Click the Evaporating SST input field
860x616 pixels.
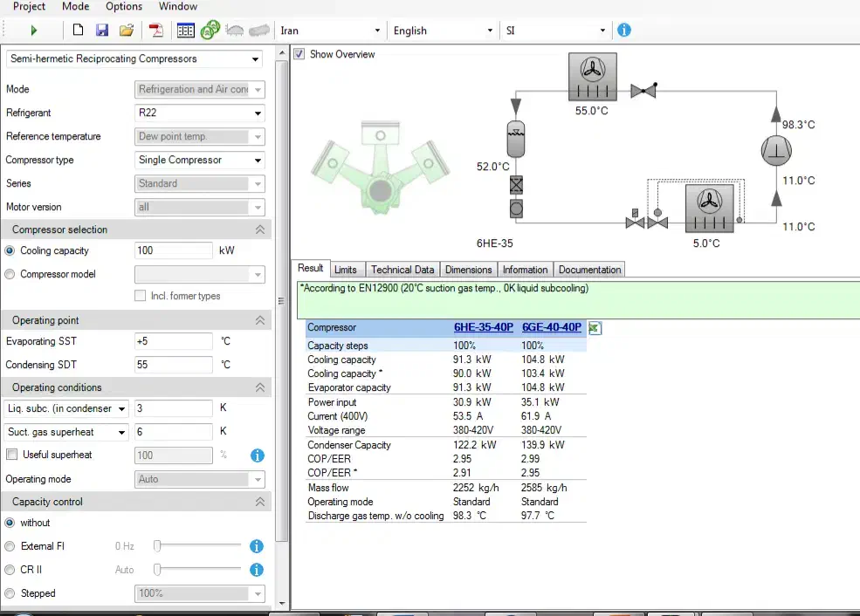(173, 341)
